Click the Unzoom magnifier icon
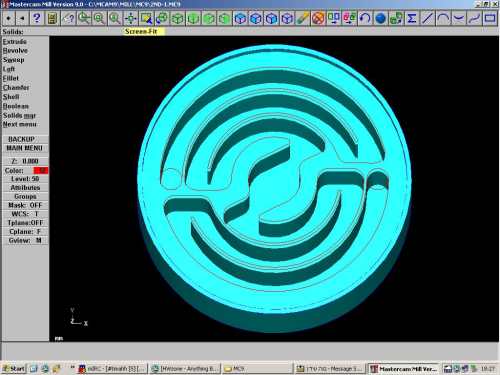 [99, 18]
